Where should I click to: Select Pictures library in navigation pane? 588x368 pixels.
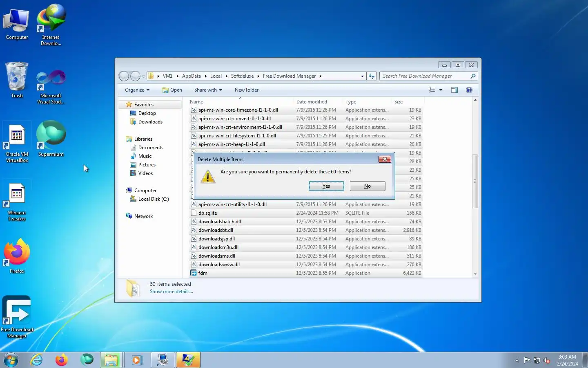147,165
